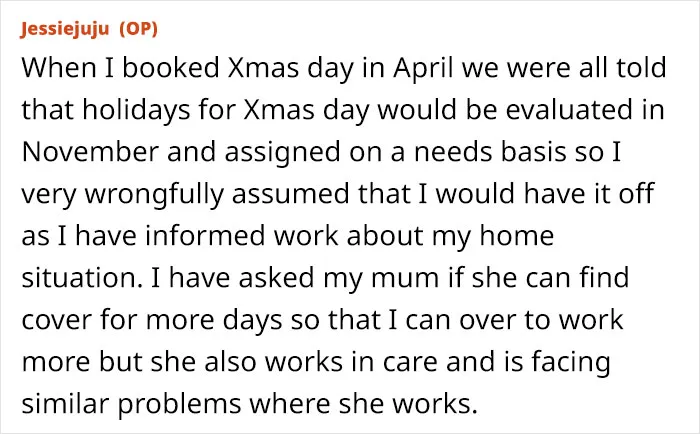This screenshot has height=434, width=700.
Task: Click the word 'home' in the post
Action: click(517, 235)
